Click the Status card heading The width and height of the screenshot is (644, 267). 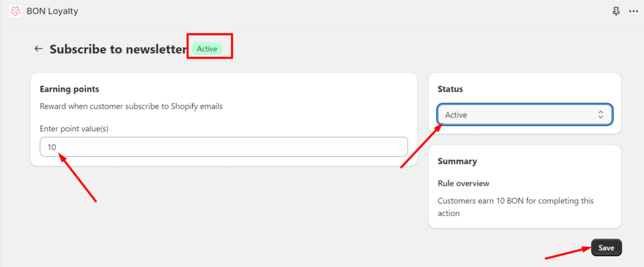tap(451, 89)
